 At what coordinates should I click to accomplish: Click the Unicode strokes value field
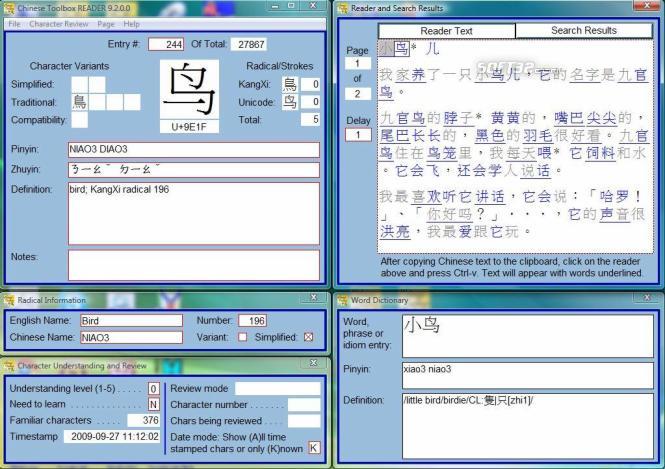click(x=310, y=102)
